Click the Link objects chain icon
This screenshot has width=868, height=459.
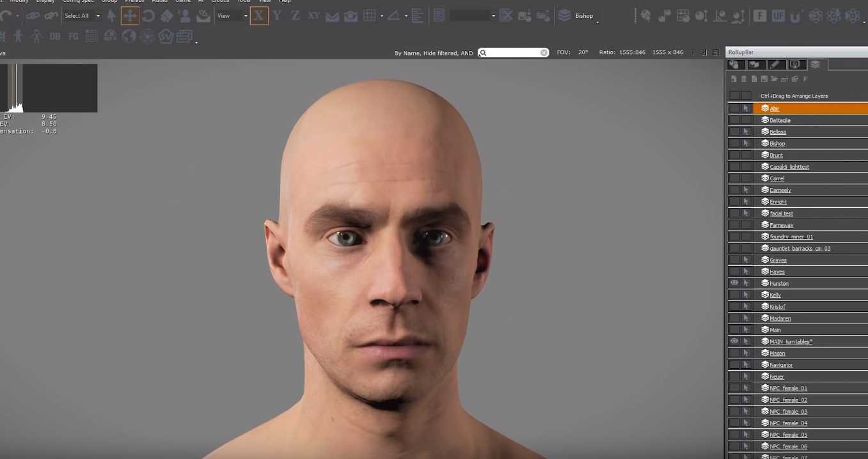tap(33, 15)
